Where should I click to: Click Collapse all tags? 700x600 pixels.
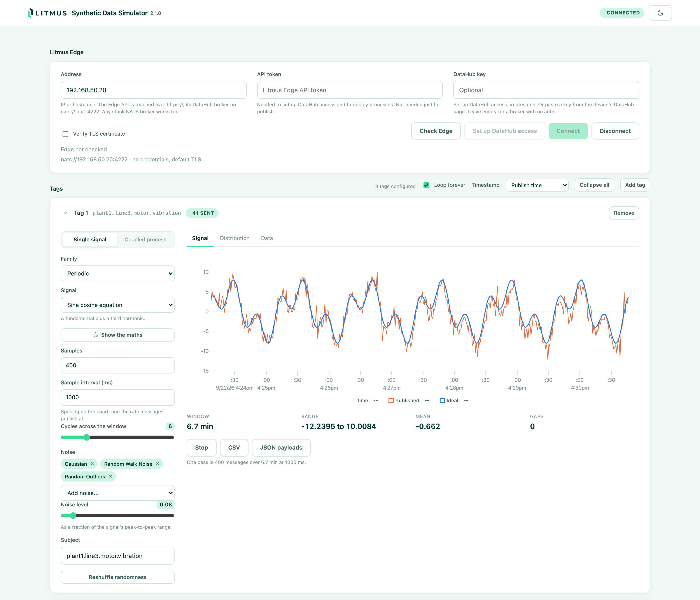pyautogui.click(x=594, y=185)
